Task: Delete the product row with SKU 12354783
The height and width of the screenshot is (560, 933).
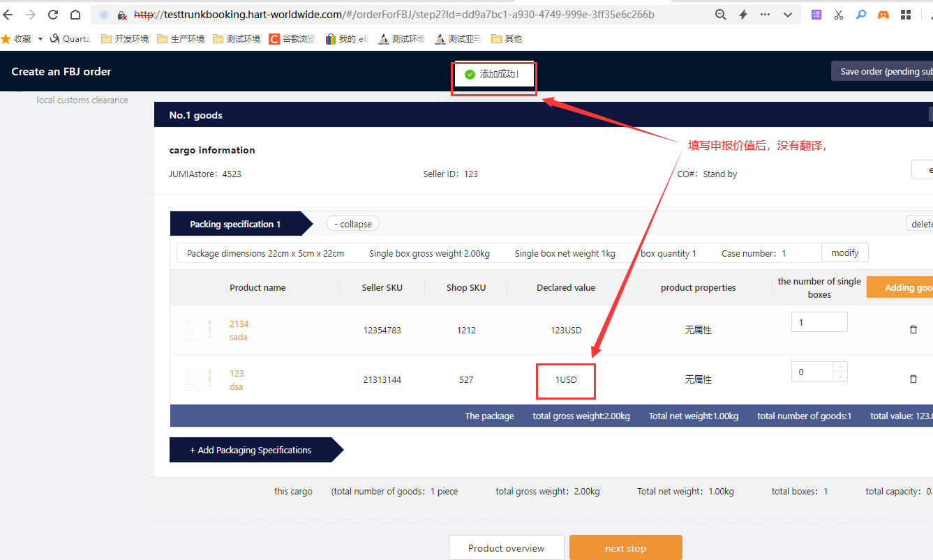Action: click(913, 330)
